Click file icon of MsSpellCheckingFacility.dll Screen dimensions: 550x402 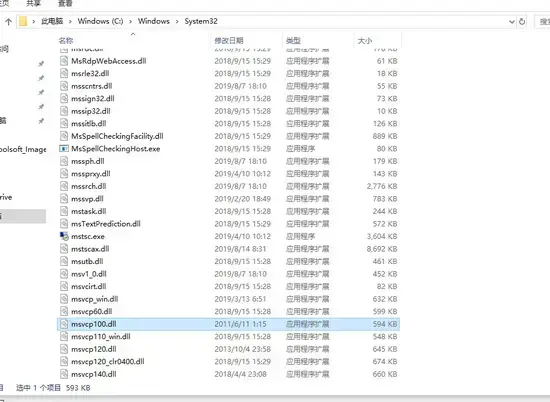64,136
